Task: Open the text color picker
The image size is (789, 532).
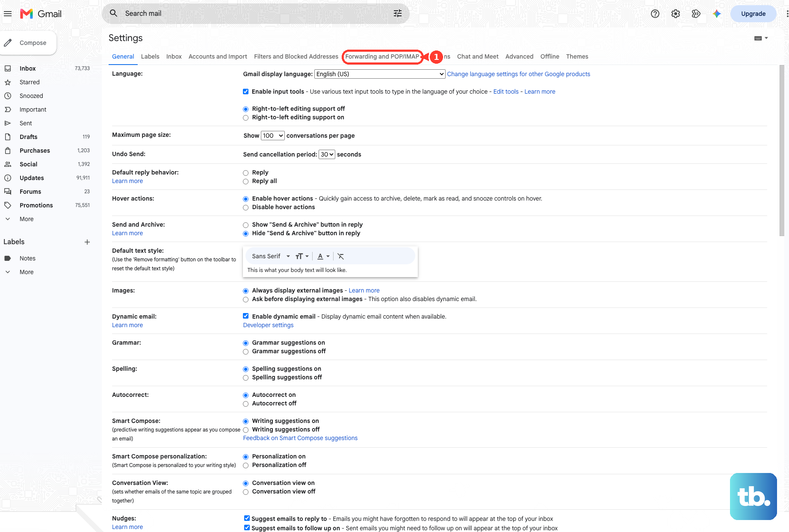Action: coord(323,256)
